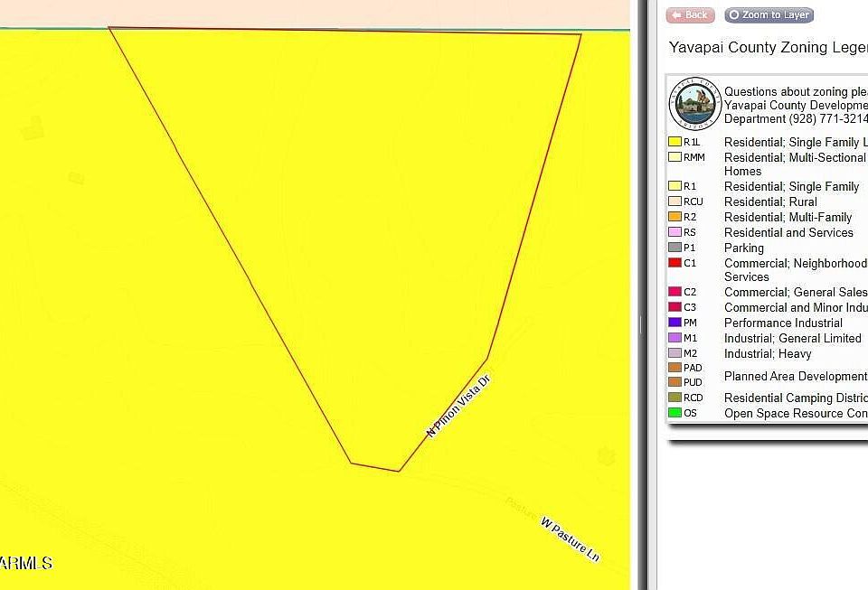Click the PM blue-purple legend swatch
868x590 pixels.
pos(675,323)
